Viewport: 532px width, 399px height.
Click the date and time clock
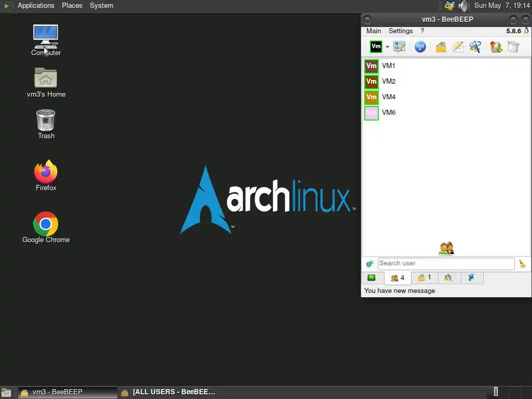point(502,5)
